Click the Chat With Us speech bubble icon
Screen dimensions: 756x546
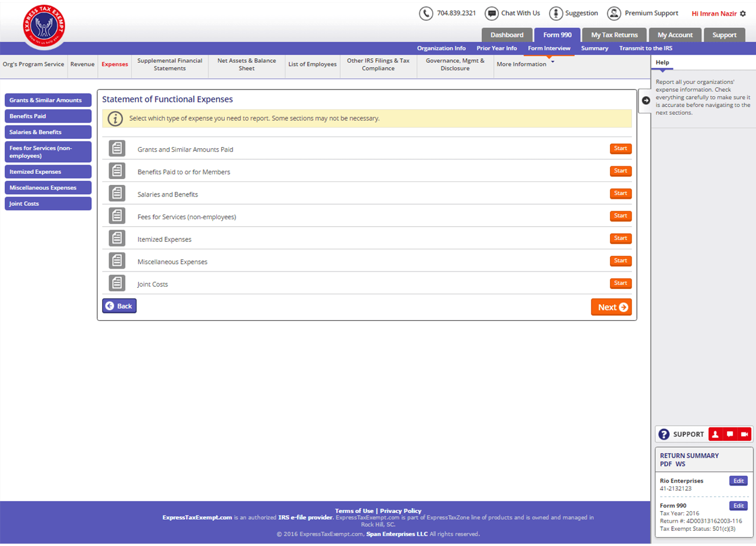coord(491,13)
